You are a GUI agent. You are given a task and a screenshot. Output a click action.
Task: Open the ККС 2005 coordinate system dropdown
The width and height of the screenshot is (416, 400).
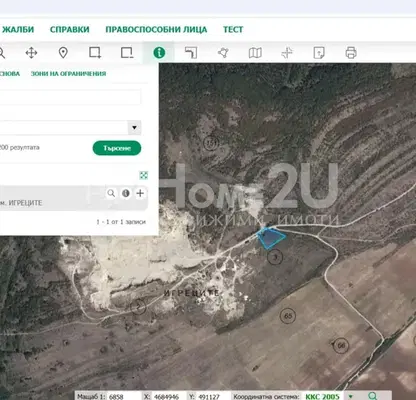[x=350, y=396]
